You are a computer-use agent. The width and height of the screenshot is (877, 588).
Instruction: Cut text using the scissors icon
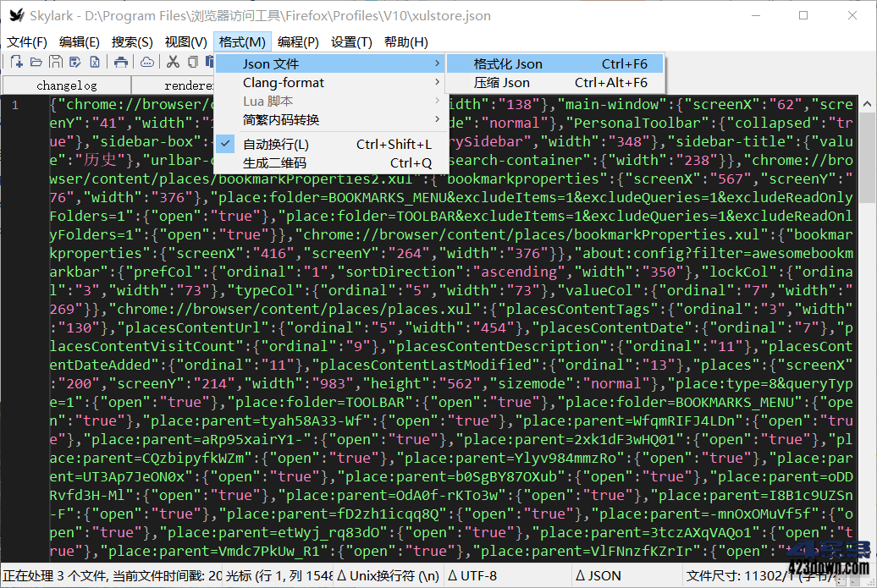point(174,61)
